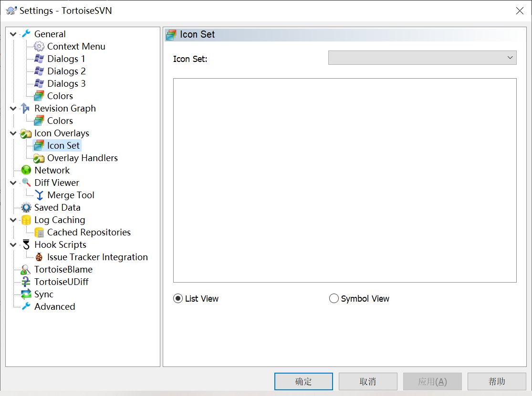Click the Advanced wrench icon

(x=26, y=306)
